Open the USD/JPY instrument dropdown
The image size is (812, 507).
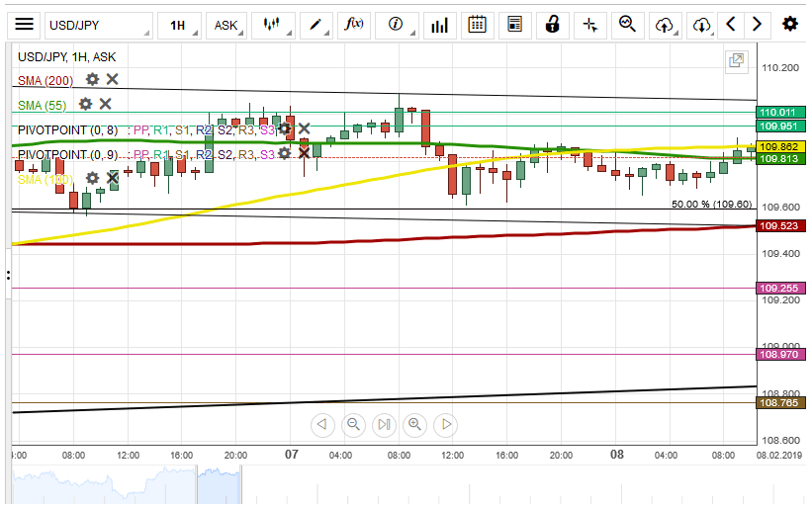coord(98,25)
